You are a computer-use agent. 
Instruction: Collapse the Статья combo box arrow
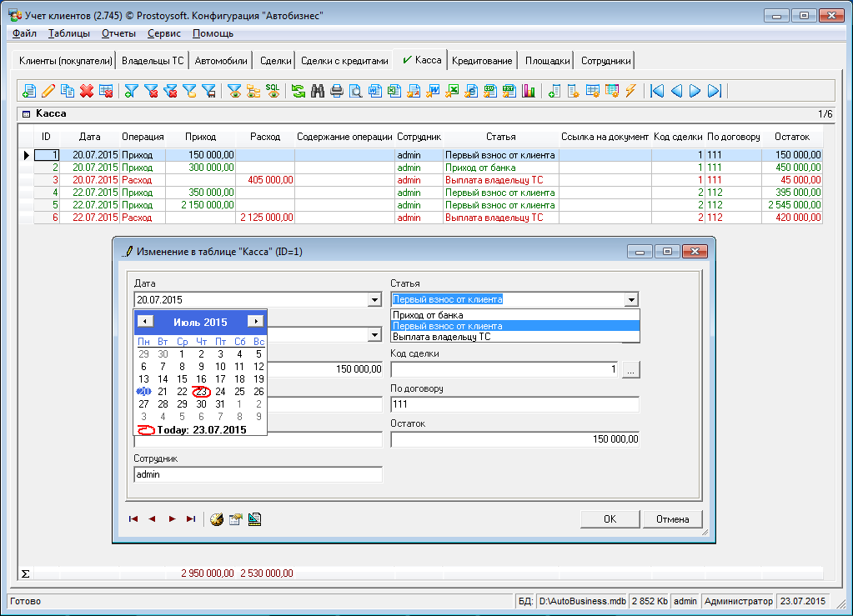tap(631, 300)
